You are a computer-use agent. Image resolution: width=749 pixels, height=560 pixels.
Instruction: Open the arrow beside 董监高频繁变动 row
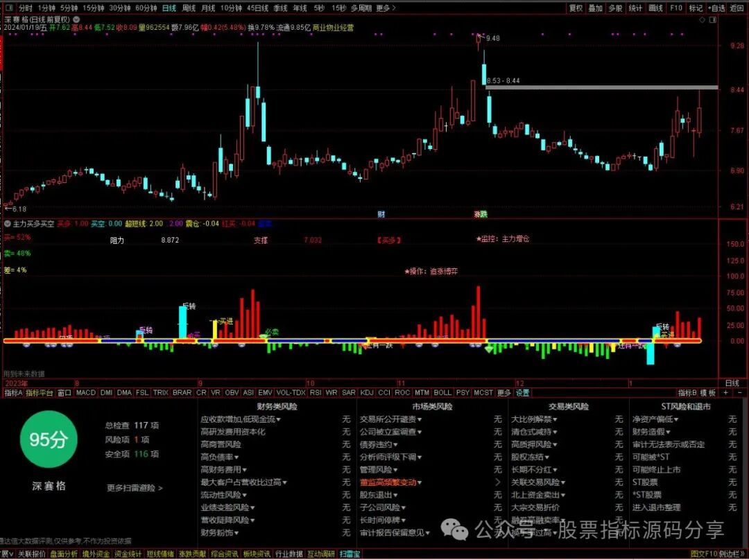[498, 482]
